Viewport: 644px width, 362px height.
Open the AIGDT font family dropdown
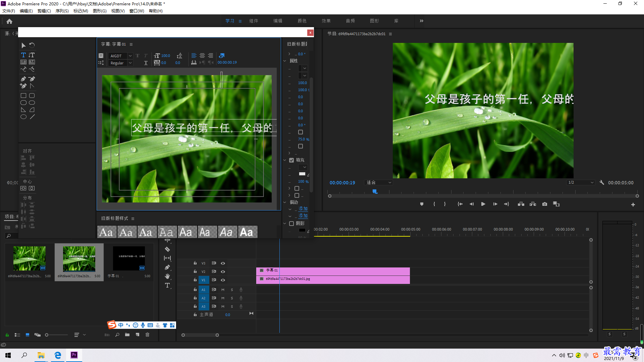click(121, 56)
